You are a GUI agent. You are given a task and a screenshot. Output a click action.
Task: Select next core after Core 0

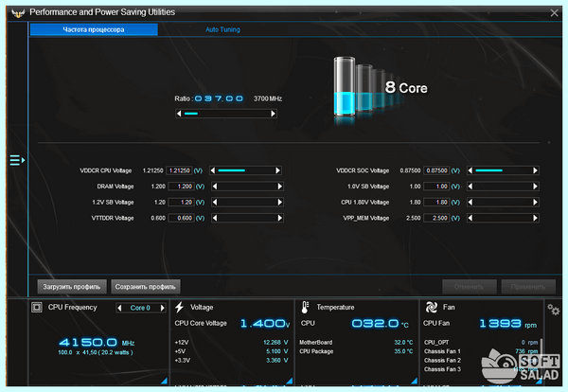[162, 308]
